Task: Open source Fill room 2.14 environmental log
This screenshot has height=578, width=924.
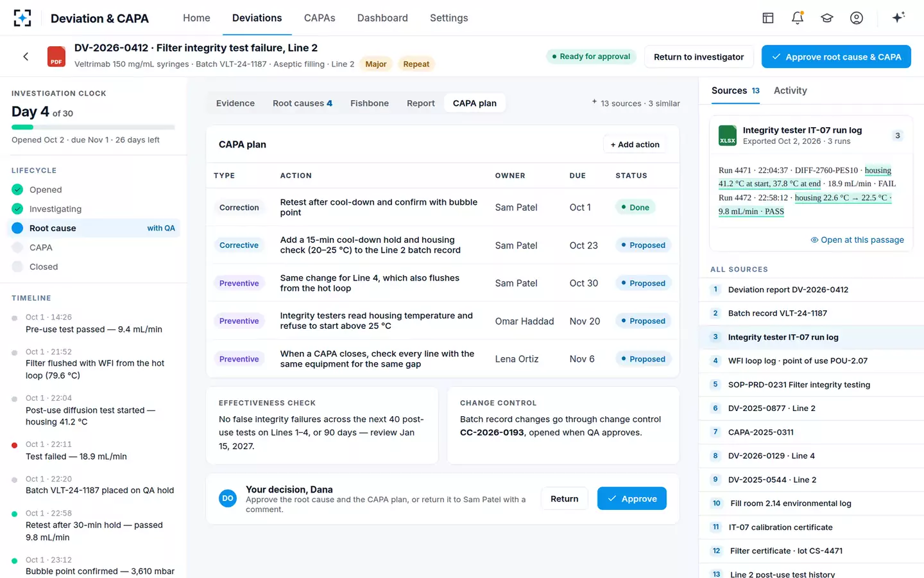Action: point(811,504)
